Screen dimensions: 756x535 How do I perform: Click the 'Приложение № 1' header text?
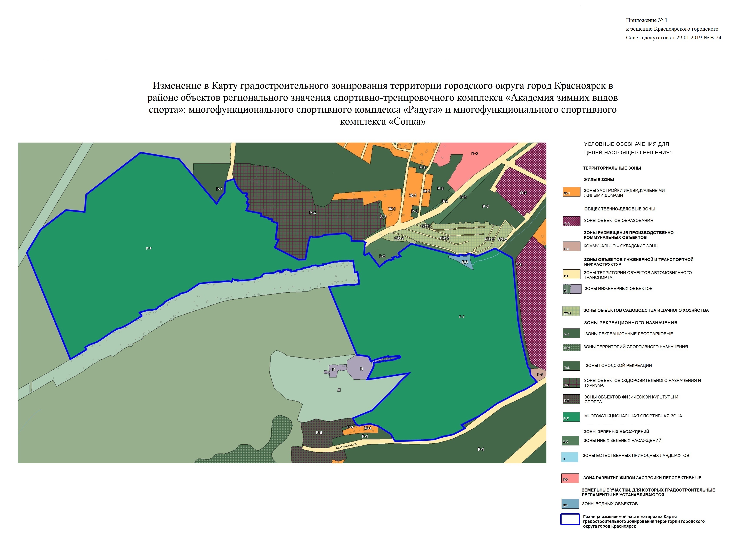point(646,20)
